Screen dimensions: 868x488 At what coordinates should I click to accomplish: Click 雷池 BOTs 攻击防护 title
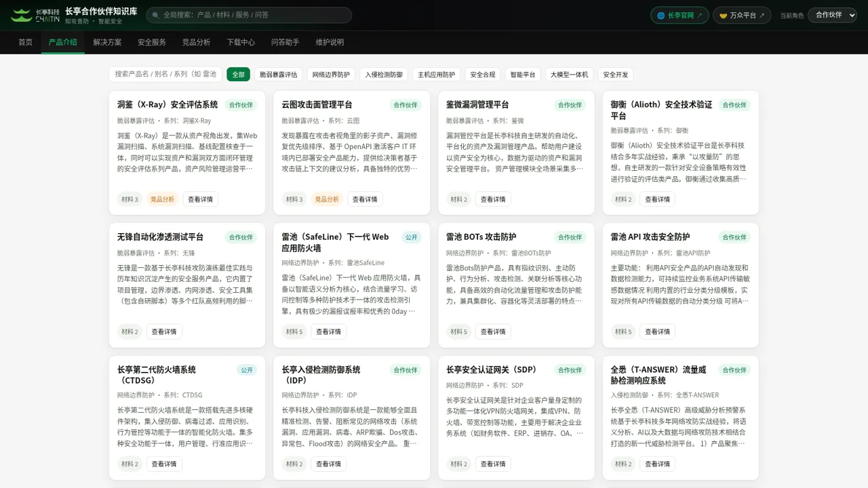click(481, 237)
